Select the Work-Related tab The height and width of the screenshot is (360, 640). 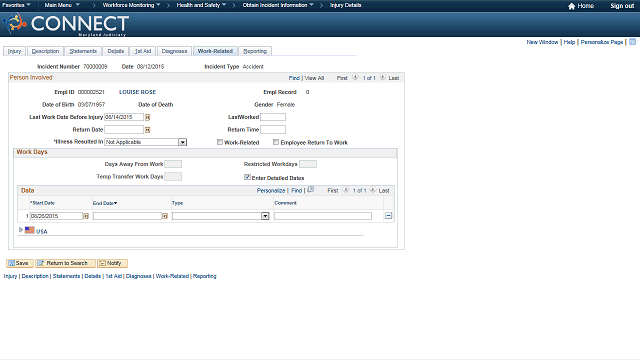tap(215, 51)
